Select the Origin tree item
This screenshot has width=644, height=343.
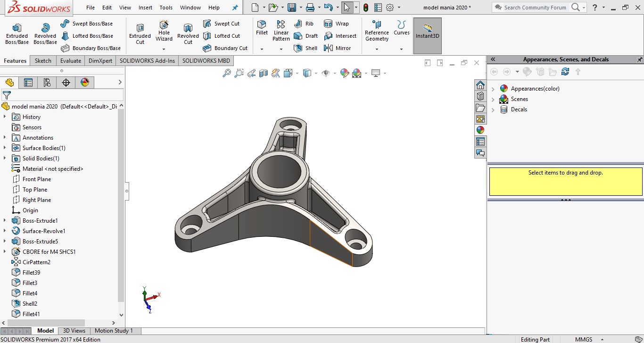click(x=30, y=210)
